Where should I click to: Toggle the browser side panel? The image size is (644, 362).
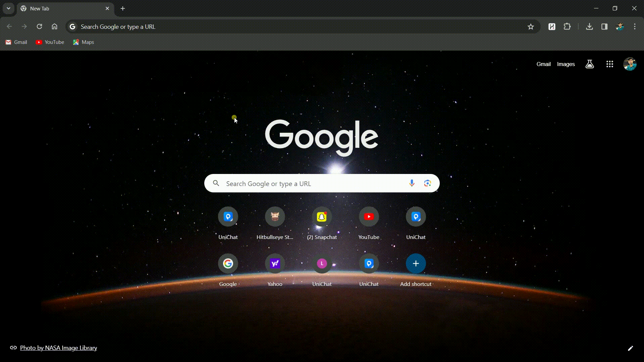[604, 27]
